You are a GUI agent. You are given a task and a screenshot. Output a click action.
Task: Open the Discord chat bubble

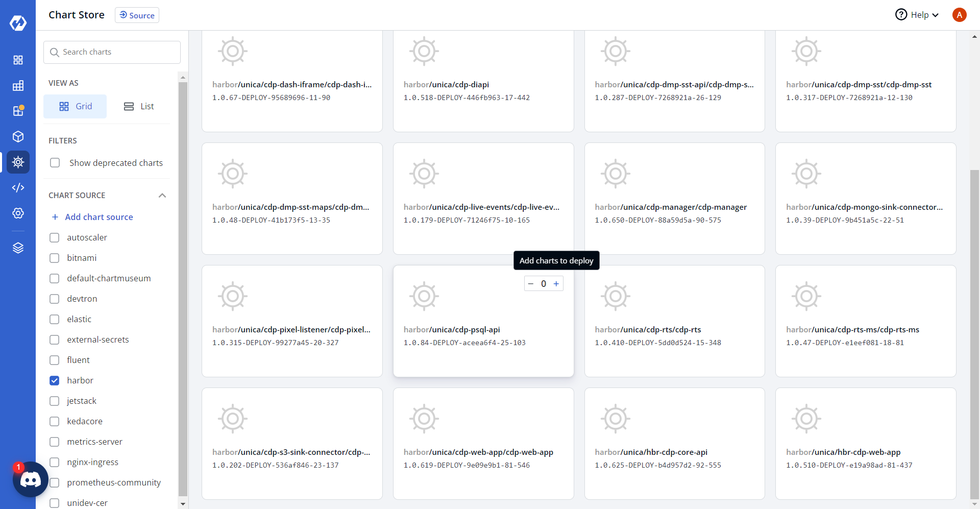(x=31, y=479)
